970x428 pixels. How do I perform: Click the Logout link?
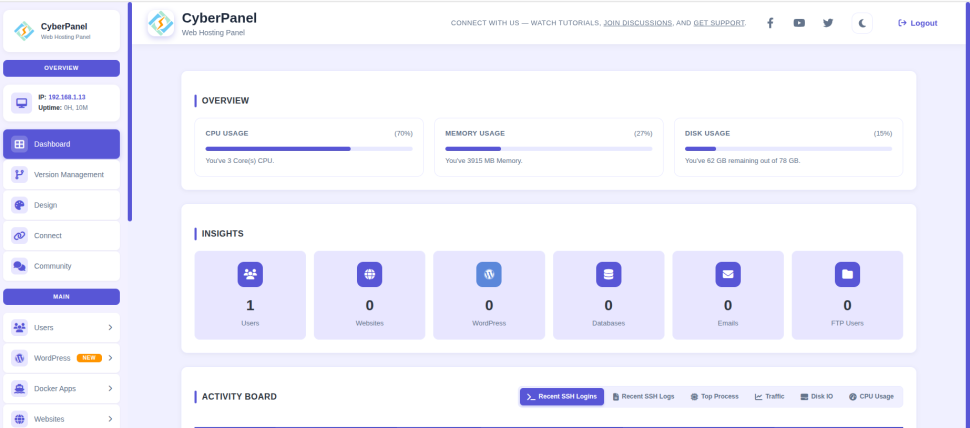pyautogui.click(x=917, y=23)
